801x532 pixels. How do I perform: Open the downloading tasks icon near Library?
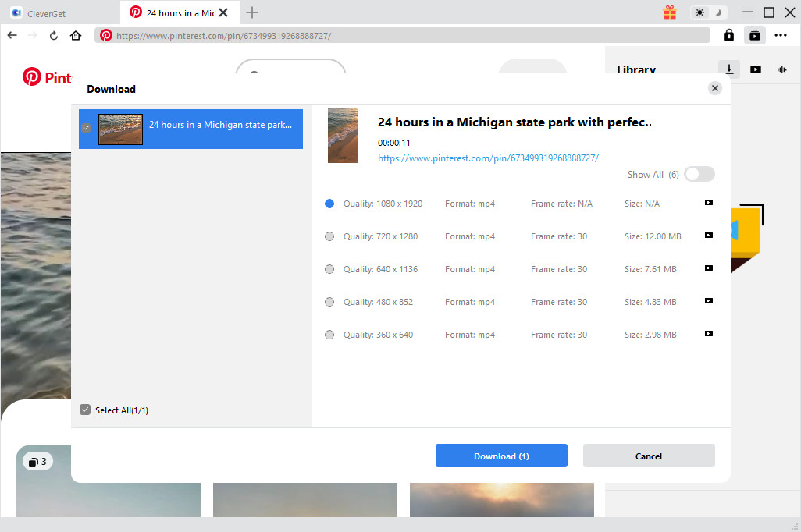coord(729,69)
